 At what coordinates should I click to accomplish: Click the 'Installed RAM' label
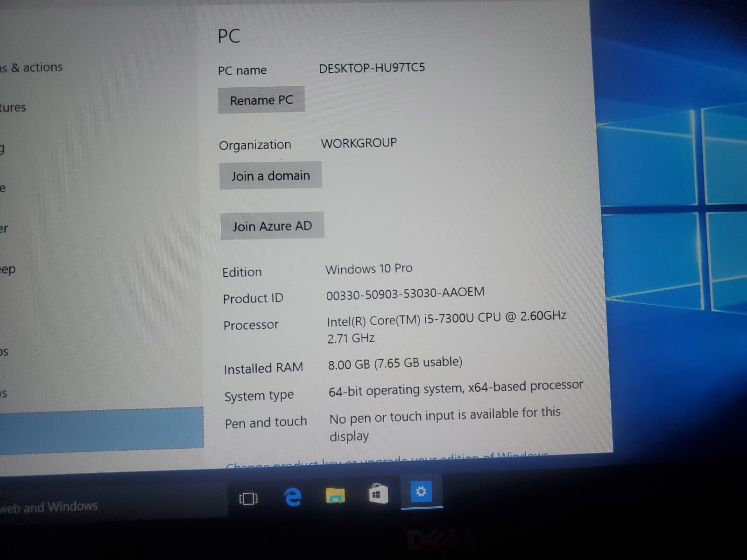tap(263, 368)
